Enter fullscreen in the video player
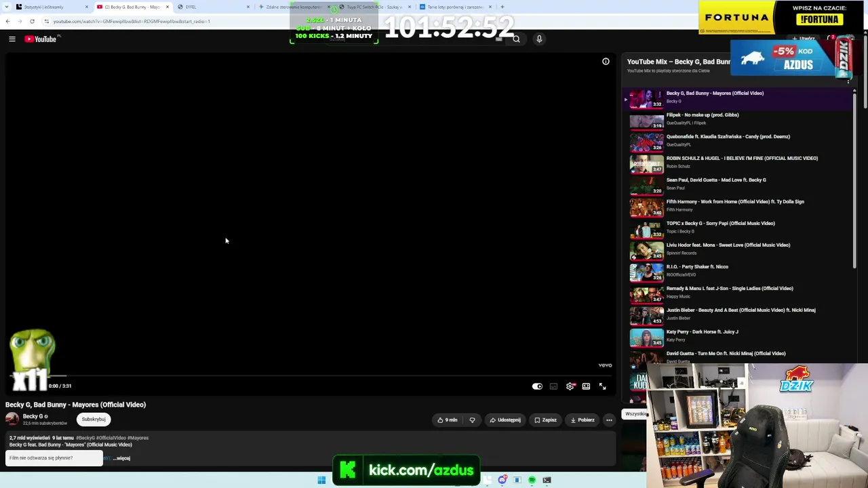Screen dimensions: 868x488 (602, 386)
